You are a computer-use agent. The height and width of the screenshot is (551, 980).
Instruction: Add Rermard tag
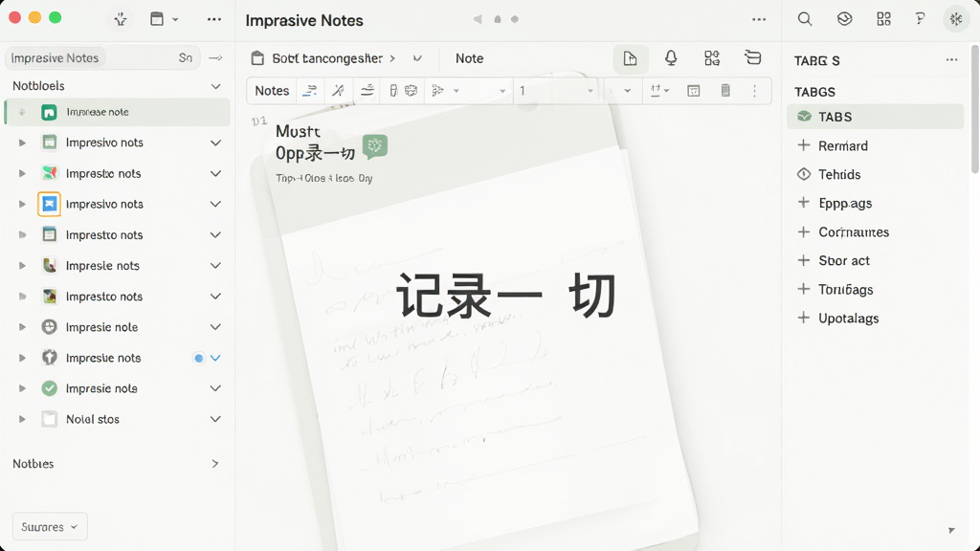point(804,145)
